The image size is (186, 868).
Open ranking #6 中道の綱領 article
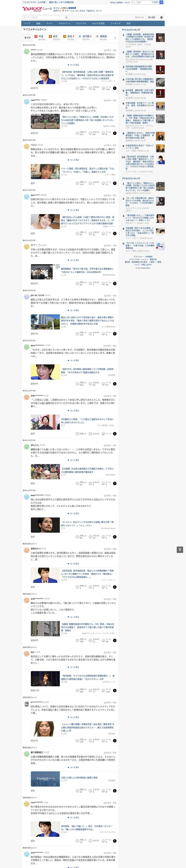pyautogui.click(x=140, y=105)
